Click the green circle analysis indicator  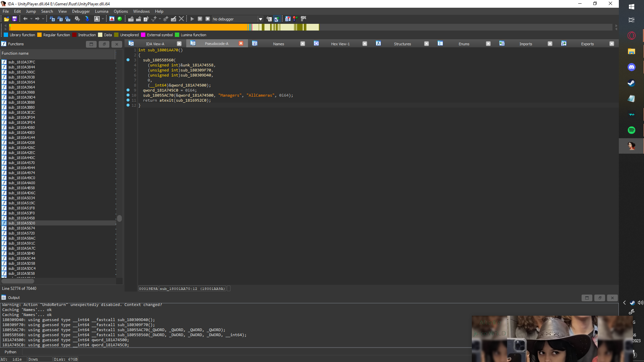(120, 19)
